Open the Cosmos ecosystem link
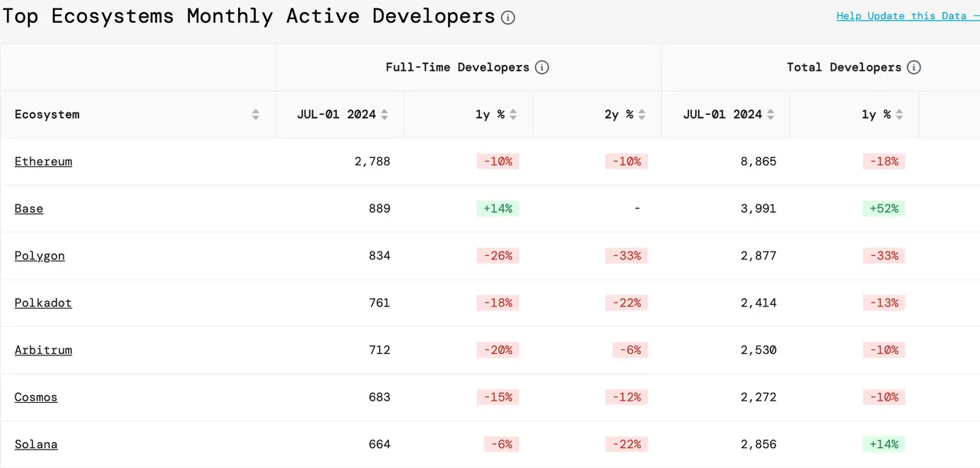 [36, 398]
